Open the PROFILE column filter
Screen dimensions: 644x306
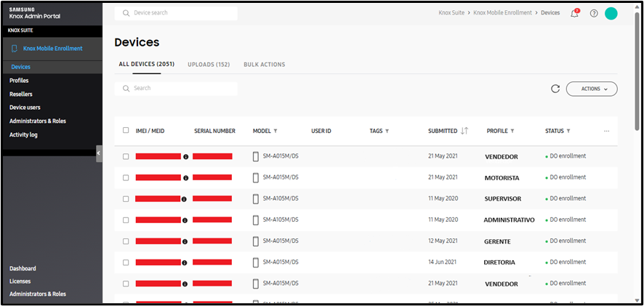point(512,131)
